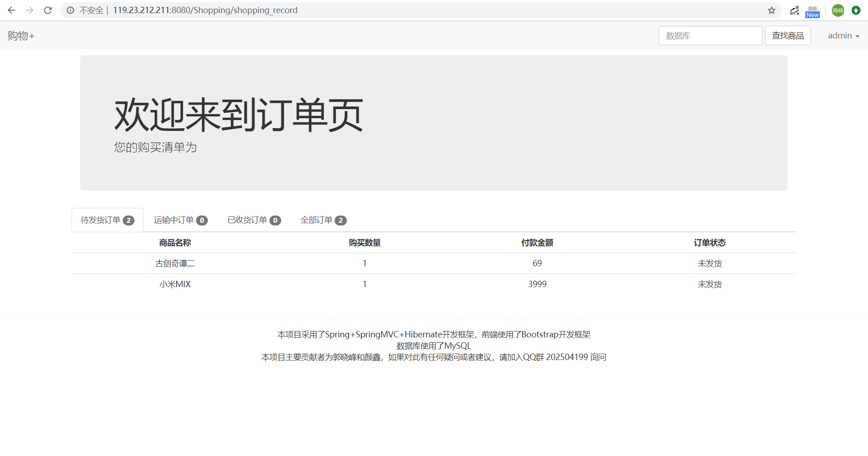This screenshot has width=868, height=456.
Task: Open the 购物+ home link
Action: tap(20, 35)
